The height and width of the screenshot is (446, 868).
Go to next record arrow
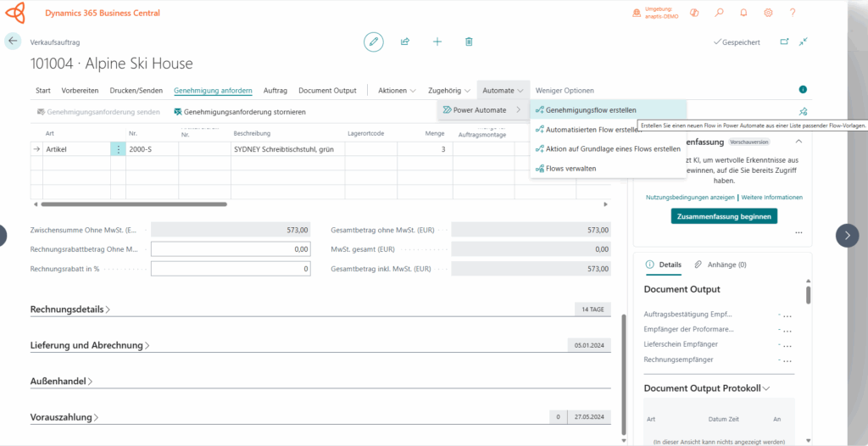[x=847, y=235]
